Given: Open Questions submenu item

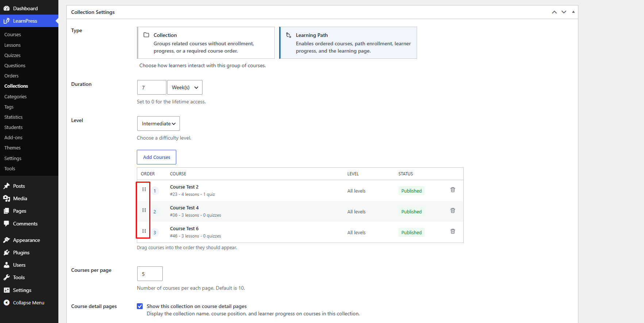Looking at the screenshot, I should [15, 66].
